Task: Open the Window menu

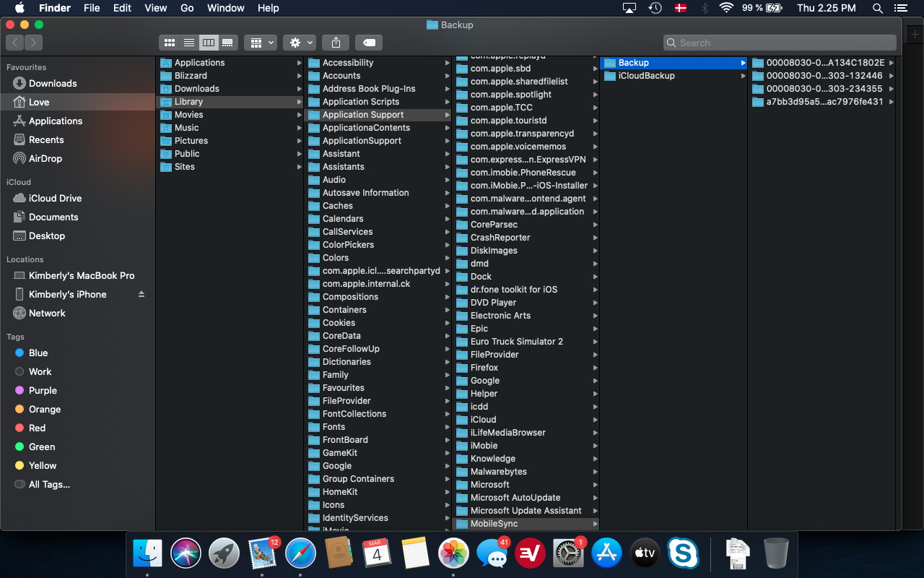Action: 225,8
